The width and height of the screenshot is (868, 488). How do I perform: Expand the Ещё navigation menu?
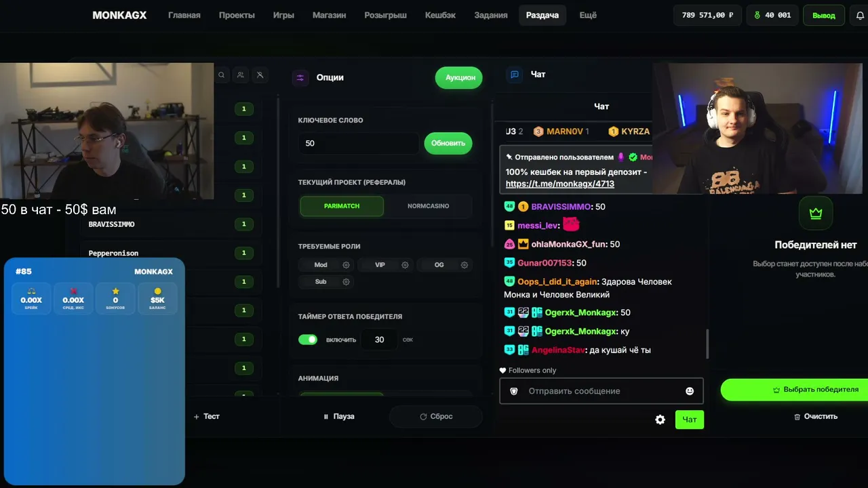(588, 15)
